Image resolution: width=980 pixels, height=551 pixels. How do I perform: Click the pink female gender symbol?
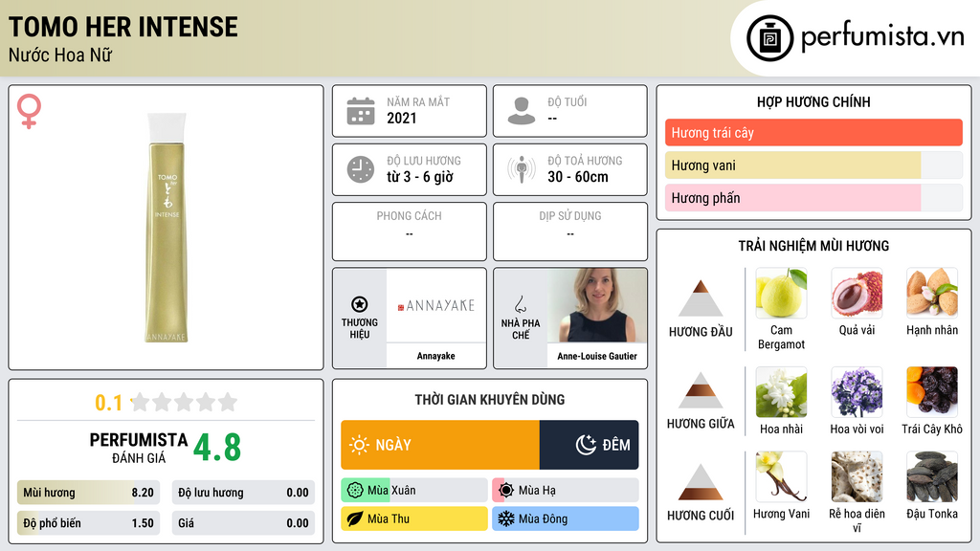click(29, 111)
